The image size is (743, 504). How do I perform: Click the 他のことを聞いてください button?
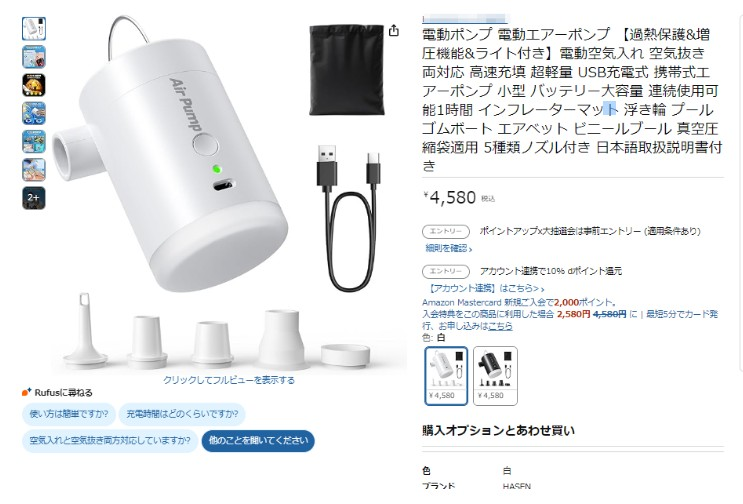[258, 441]
